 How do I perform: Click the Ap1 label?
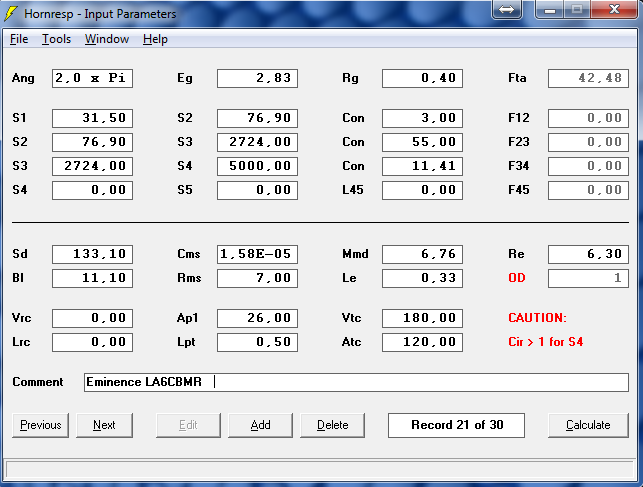coord(188,318)
